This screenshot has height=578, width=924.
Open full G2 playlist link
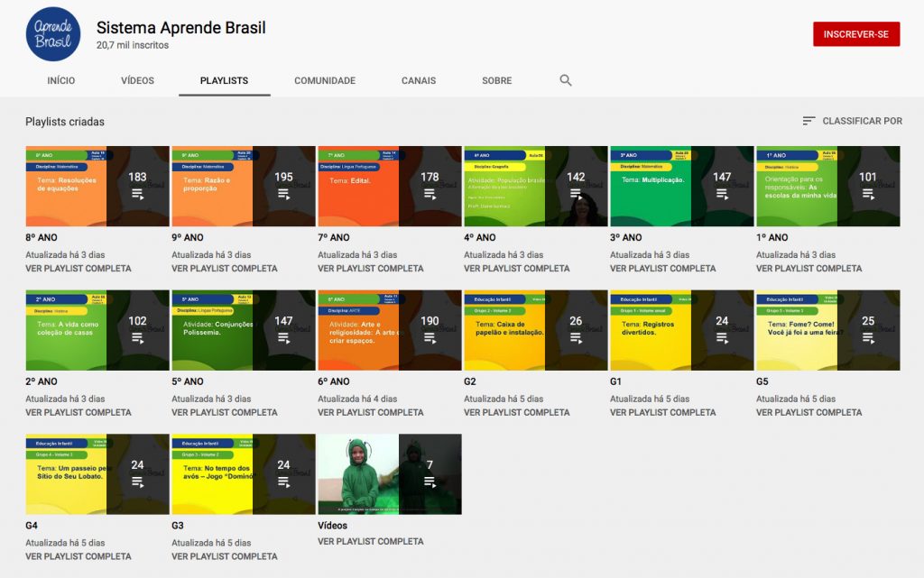517,413
